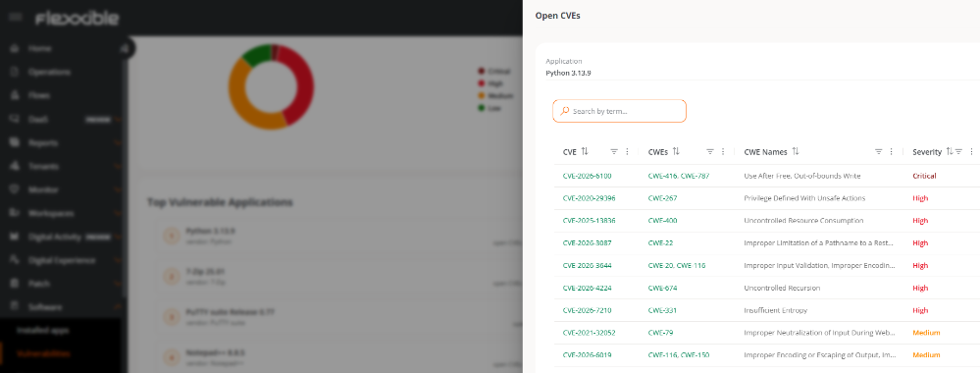Screen dimensions: 980x373
Task: Open the CVE-2026-6019 link
Action: point(587,355)
